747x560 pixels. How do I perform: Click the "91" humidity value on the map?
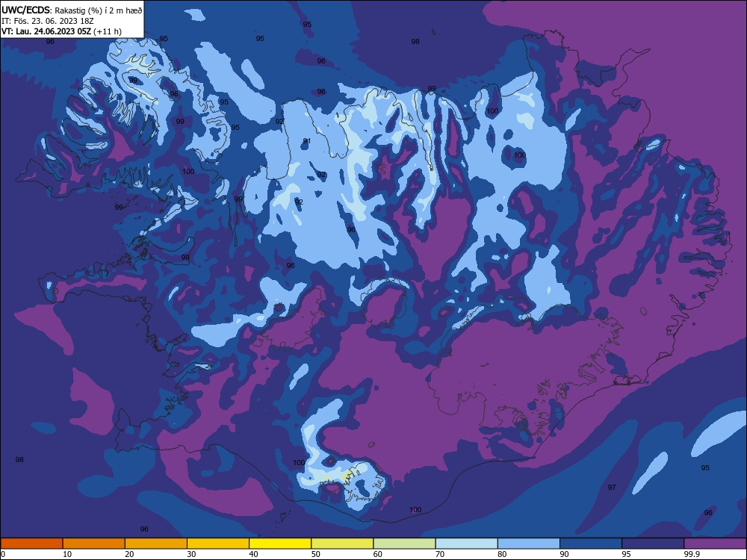point(307,141)
